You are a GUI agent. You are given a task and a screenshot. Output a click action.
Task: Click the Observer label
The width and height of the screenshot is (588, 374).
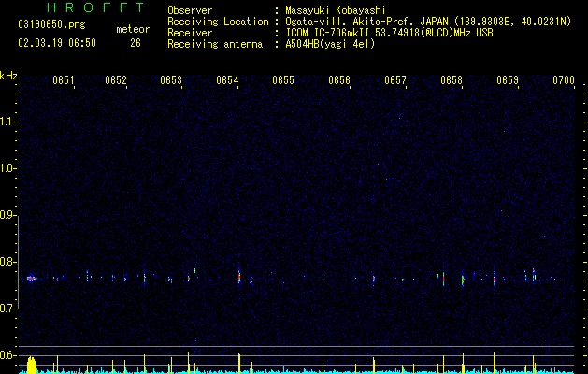(190, 10)
